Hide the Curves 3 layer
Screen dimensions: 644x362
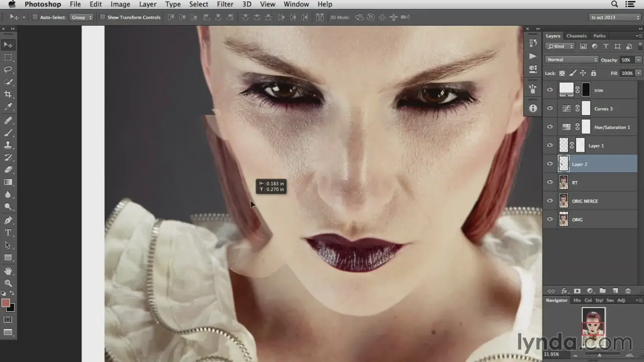[549, 109]
